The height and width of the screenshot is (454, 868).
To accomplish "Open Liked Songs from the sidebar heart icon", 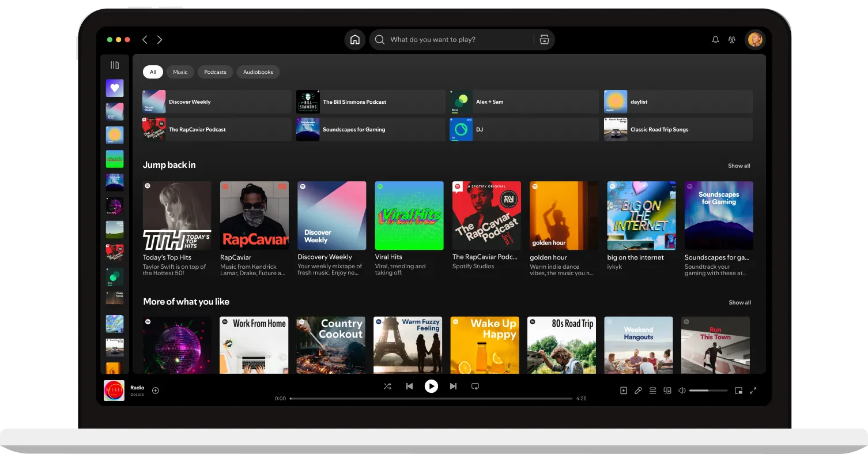I will (114, 88).
